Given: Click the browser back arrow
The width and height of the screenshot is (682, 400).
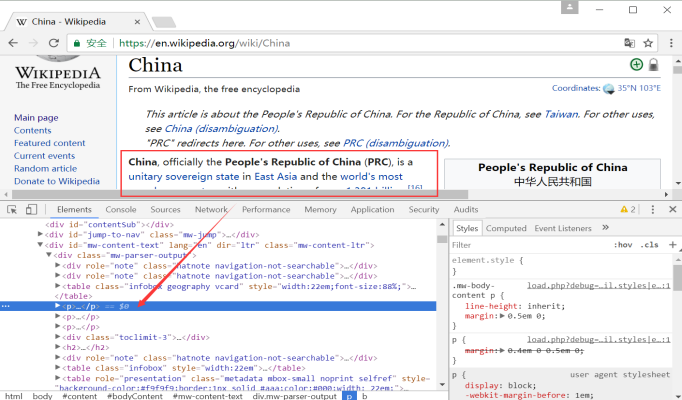Looking at the screenshot, I should (x=13, y=43).
